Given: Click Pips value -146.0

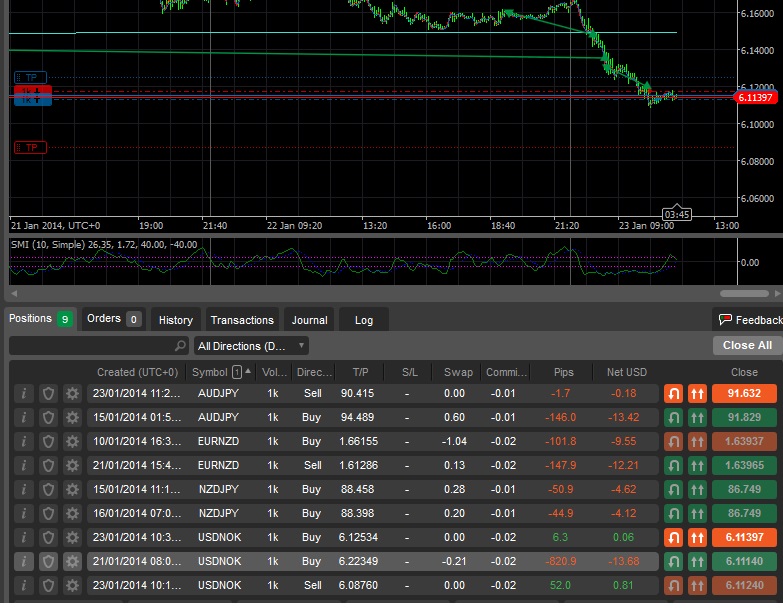Looking at the screenshot, I should [x=560, y=417].
